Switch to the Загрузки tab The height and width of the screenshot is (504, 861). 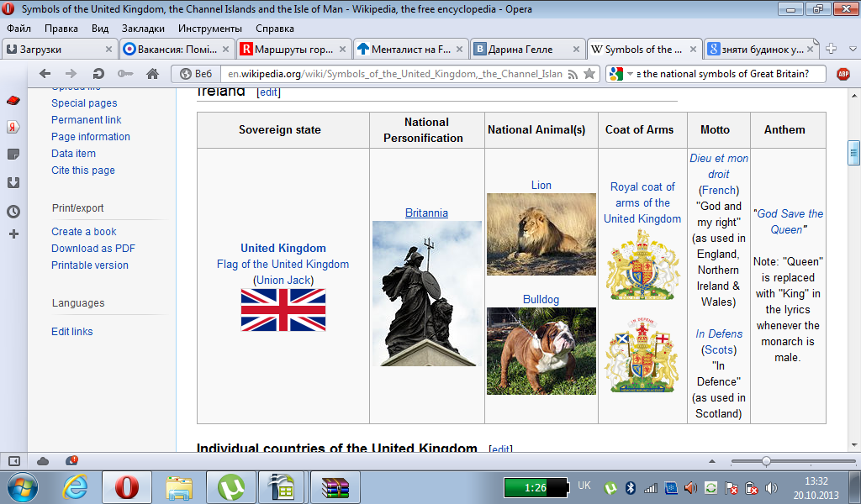click(x=60, y=49)
